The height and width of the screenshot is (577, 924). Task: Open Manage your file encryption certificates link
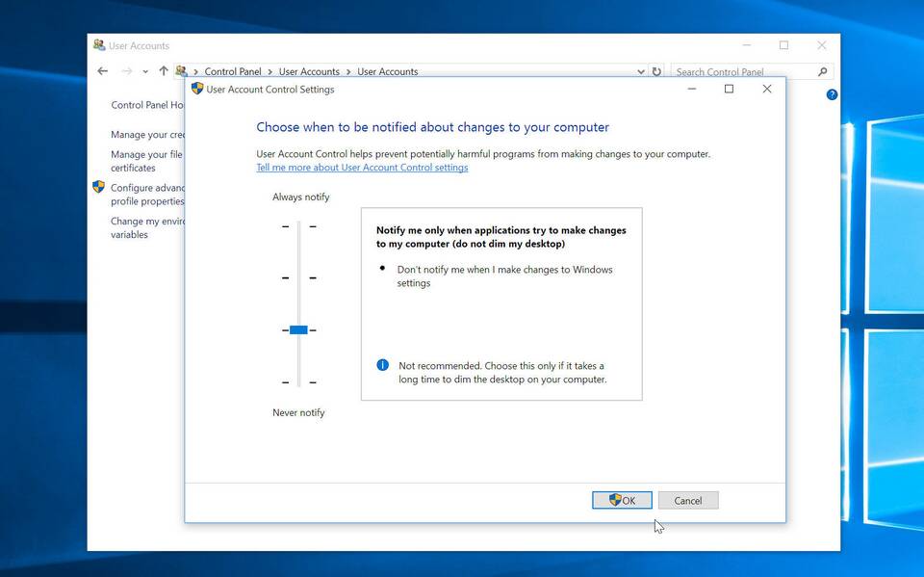point(146,161)
